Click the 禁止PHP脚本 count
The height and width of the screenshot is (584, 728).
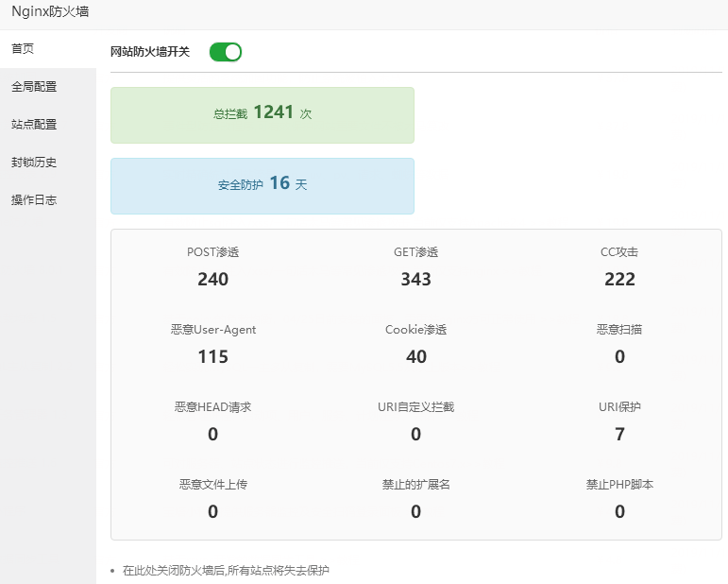click(x=619, y=511)
